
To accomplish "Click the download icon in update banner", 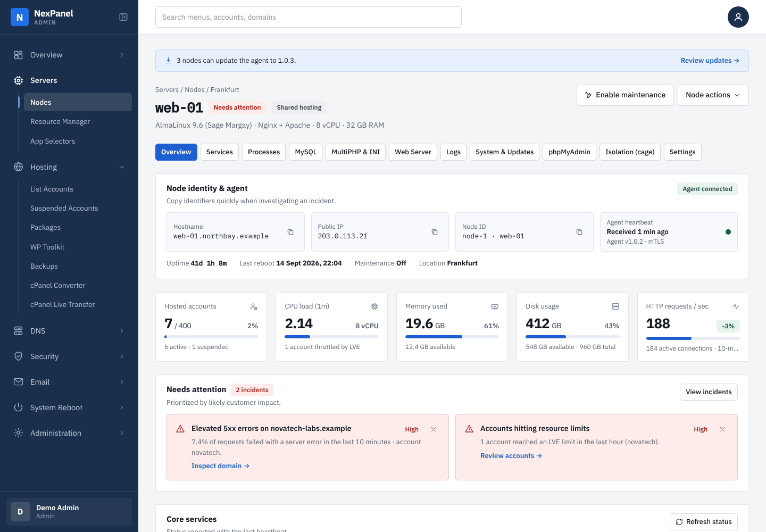I will click(x=168, y=61).
